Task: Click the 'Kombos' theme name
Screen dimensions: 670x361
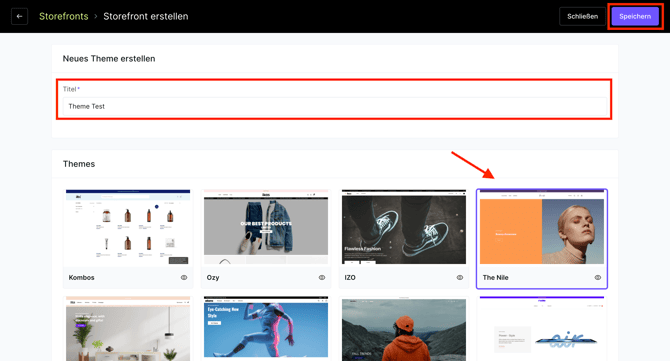Action: pos(81,277)
